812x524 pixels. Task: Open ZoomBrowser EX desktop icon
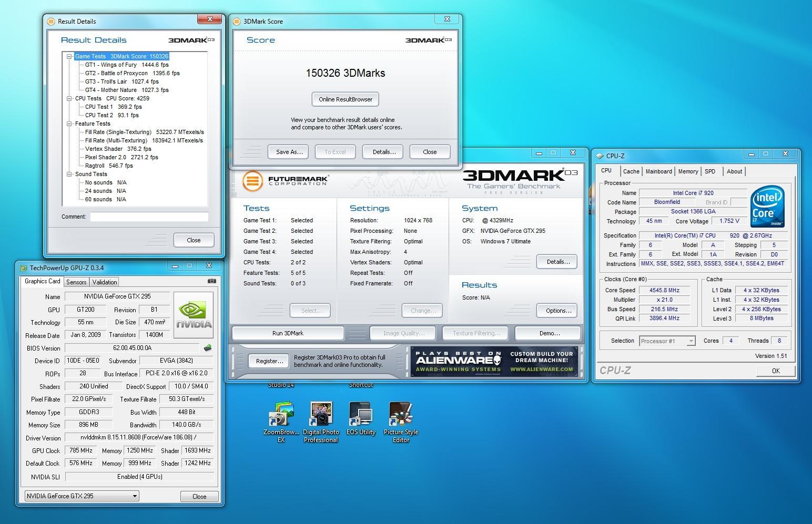[x=281, y=423]
